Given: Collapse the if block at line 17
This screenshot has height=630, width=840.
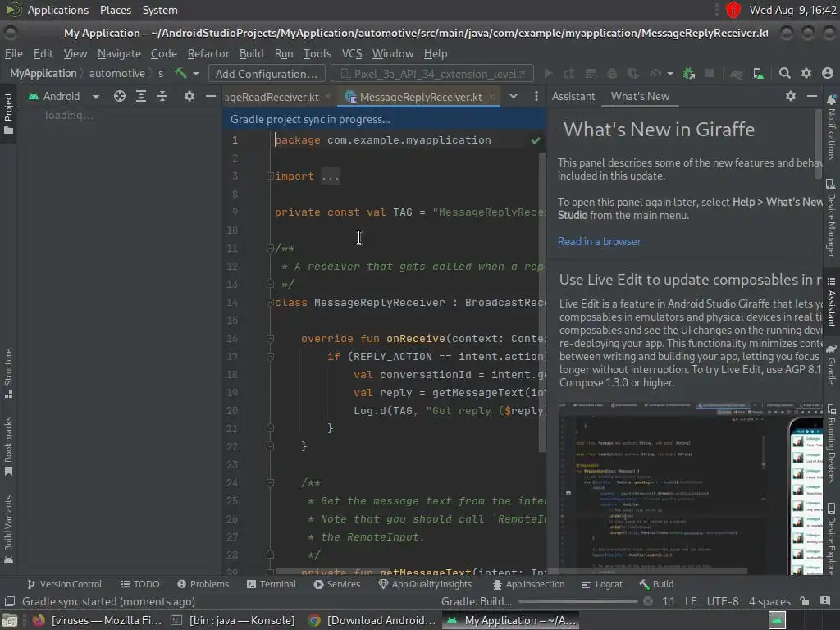Looking at the screenshot, I should pos(270,357).
